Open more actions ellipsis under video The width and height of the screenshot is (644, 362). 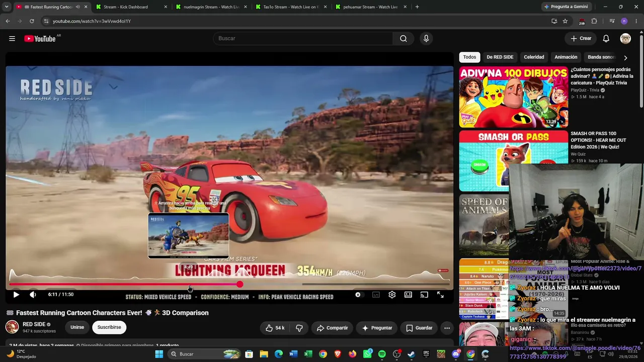point(447,328)
